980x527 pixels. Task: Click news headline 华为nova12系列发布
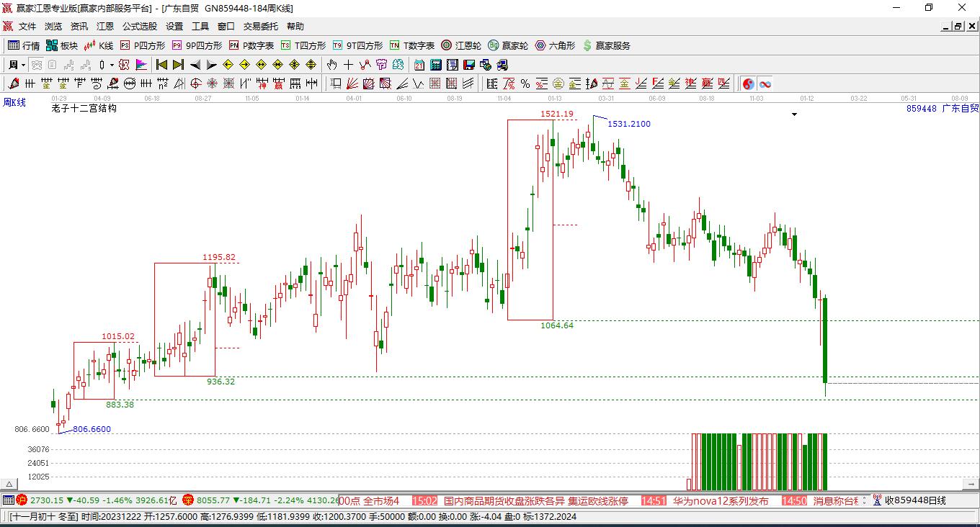(721, 500)
